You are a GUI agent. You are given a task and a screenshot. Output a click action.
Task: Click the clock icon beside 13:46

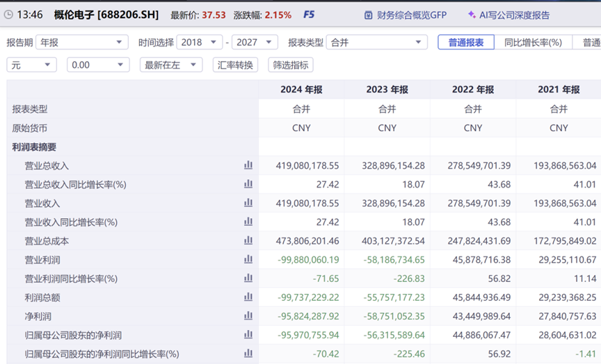[x=9, y=15]
